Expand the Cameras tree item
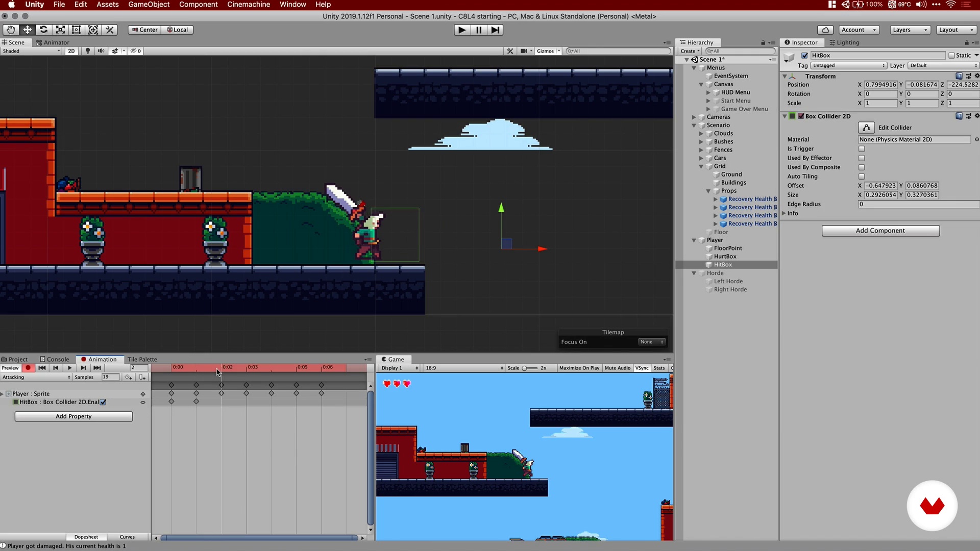This screenshot has width=980, height=551. [x=694, y=117]
